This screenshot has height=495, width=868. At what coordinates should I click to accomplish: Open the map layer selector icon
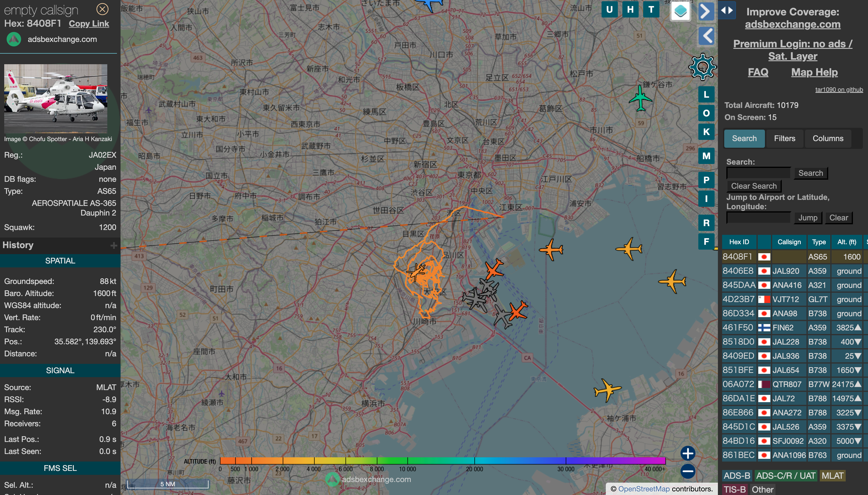pyautogui.click(x=681, y=11)
